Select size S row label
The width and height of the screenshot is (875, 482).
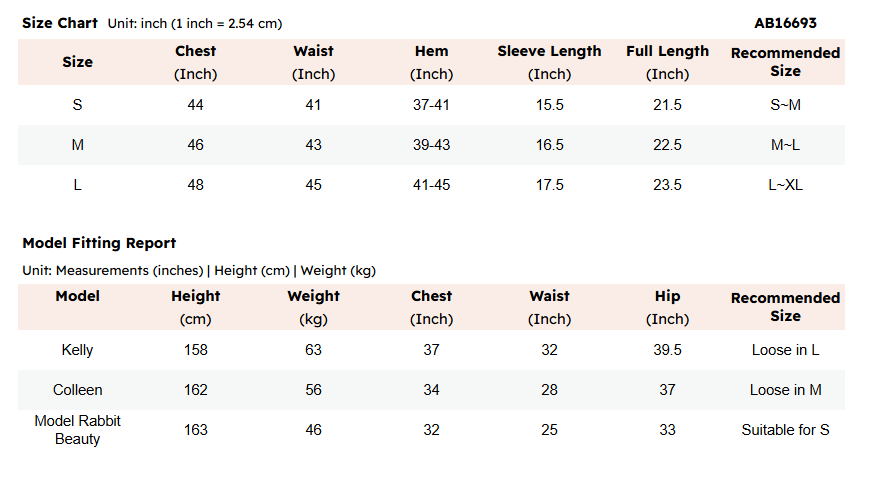pyautogui.click(x=78, y=105)
